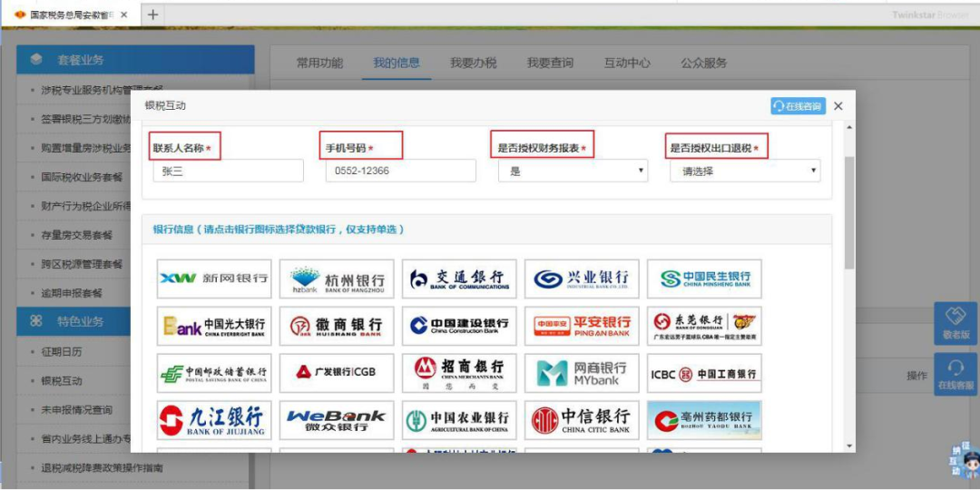Pick the 中国建设银行 bank logo
980x490 pixels.
459,326
